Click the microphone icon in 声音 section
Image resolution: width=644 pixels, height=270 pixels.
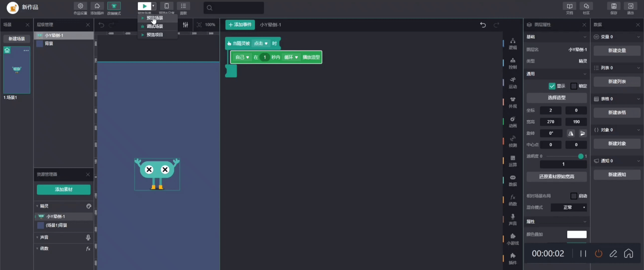click(88, 237)
